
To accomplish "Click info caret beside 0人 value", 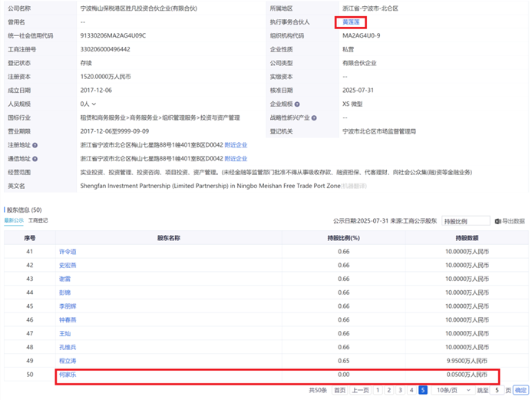I will (91, 104).
